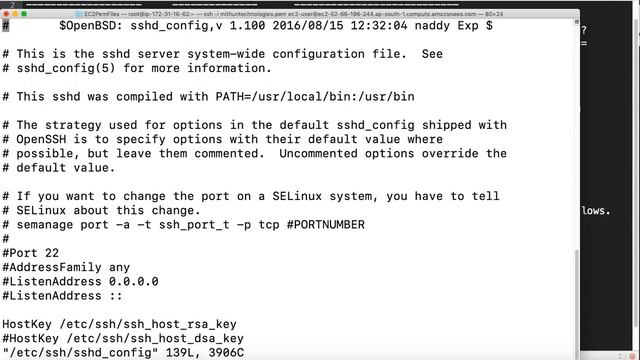640x360 pixels.
Task: Click the '#PORTNUMBER' word in semanage line
Action: (x=326, y=225)
